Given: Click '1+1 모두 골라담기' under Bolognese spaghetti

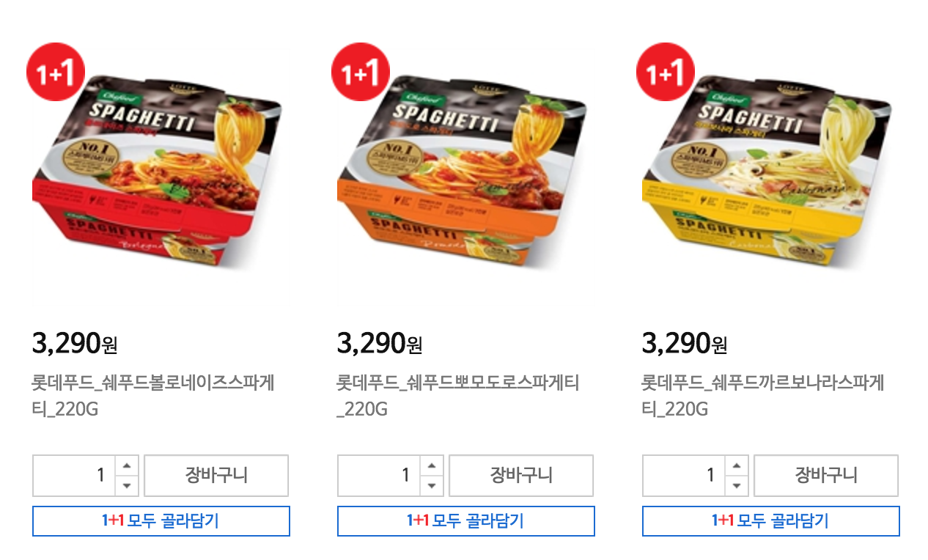Looking at the screenshot, I should click(x=161, y=521).
